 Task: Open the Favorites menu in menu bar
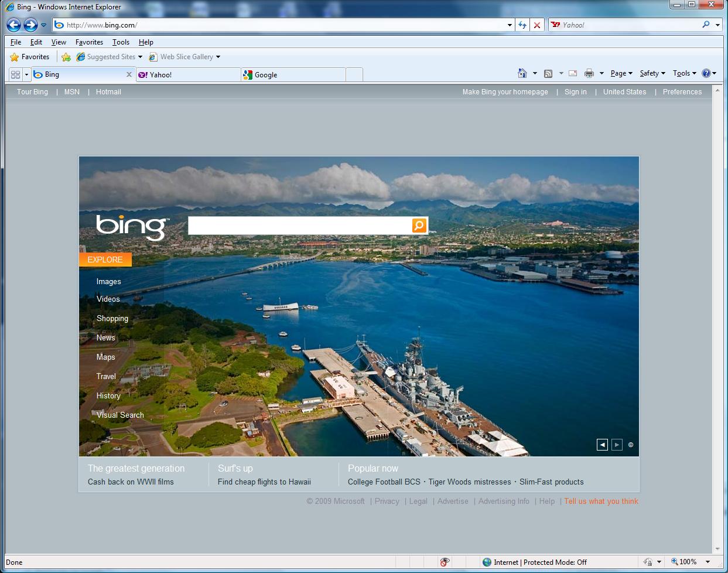point(89,42)
